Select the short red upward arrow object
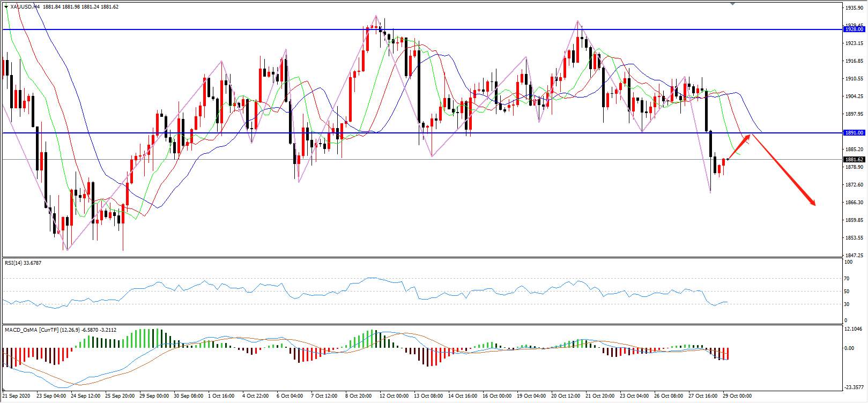 click(x=739, y=147)
